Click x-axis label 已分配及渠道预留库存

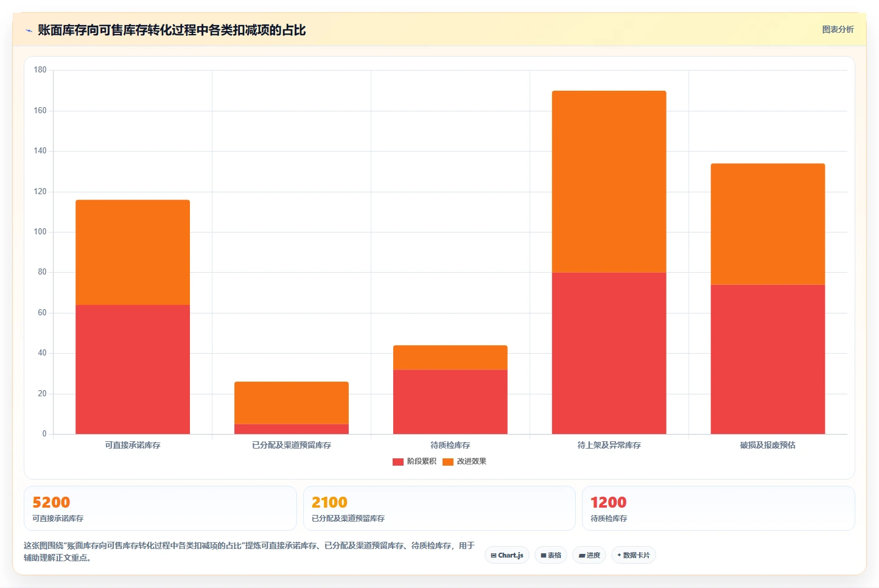pyautogui.click(x=292, y=445)
